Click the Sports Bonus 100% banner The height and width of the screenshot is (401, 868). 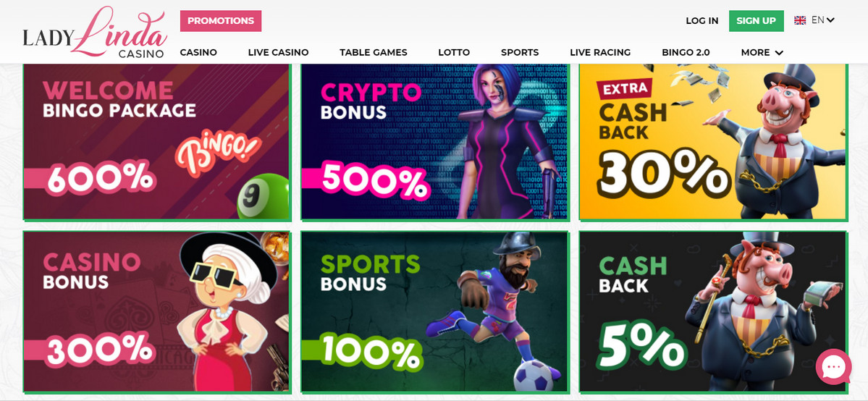(x=435, y=312)
